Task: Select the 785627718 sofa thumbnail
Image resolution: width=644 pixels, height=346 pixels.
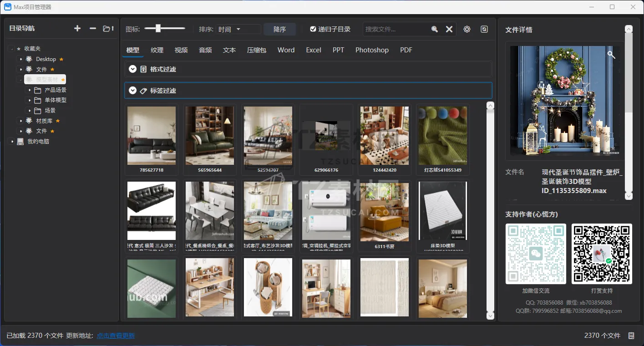Action: coord(152,136)
